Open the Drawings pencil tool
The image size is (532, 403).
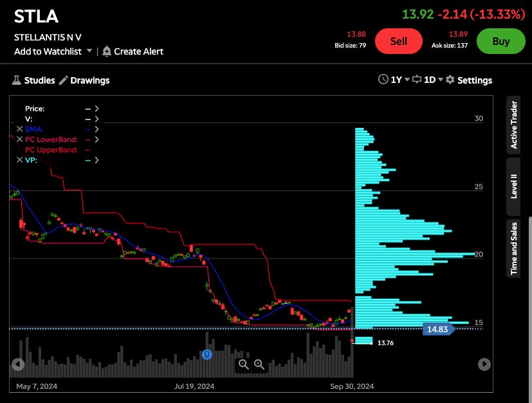point(63,80)
